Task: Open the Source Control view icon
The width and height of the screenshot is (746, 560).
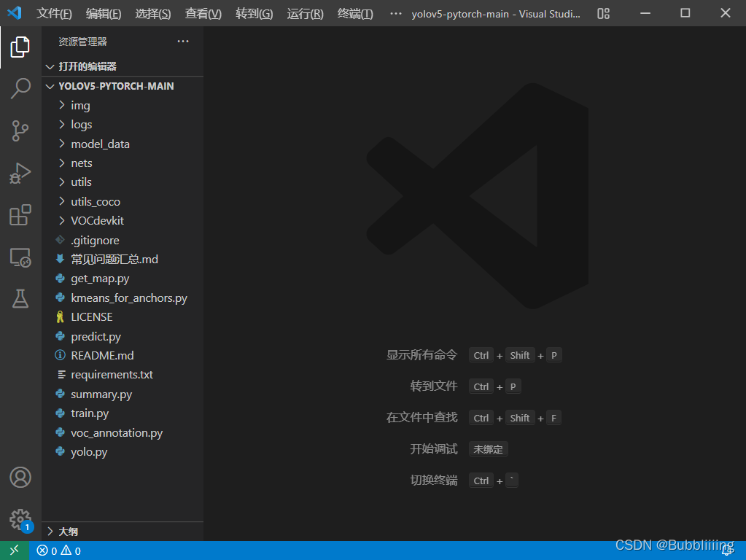Action: [20, 131]
